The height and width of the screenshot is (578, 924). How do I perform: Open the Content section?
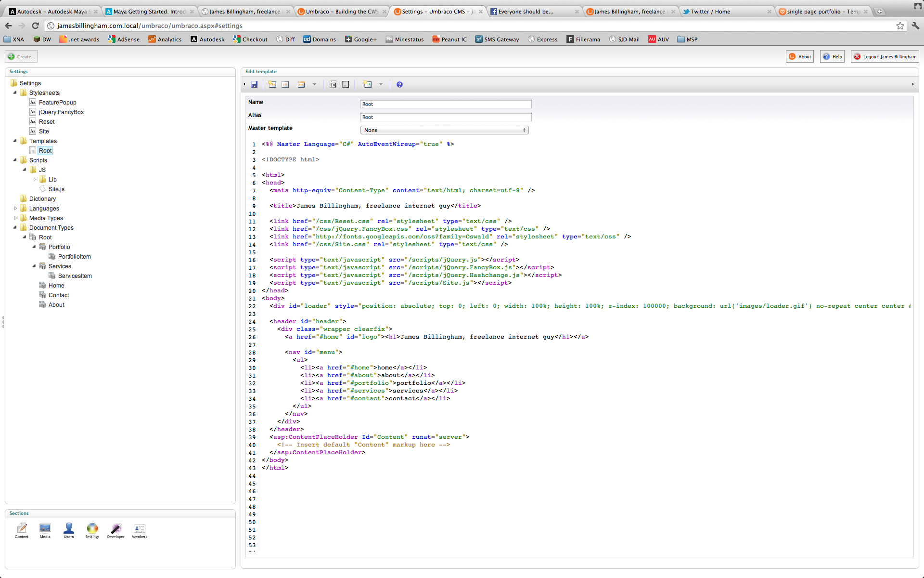22,531
